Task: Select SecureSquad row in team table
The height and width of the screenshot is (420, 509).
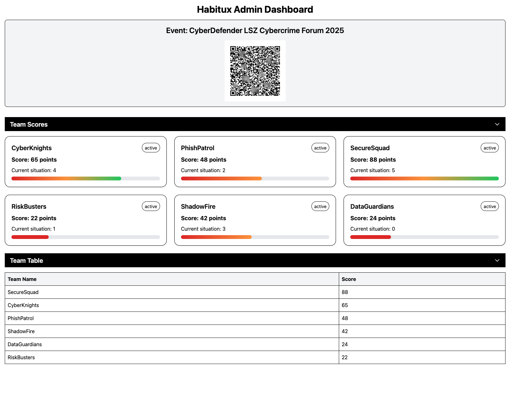Action: click(255, 292)
